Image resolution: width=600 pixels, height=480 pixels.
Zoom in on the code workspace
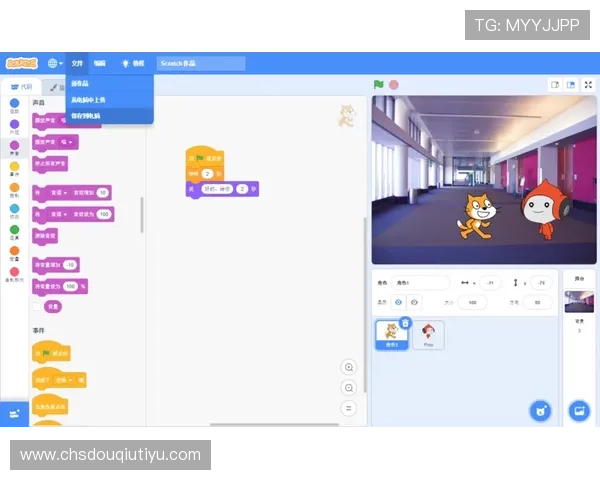[x=349, y=367]
